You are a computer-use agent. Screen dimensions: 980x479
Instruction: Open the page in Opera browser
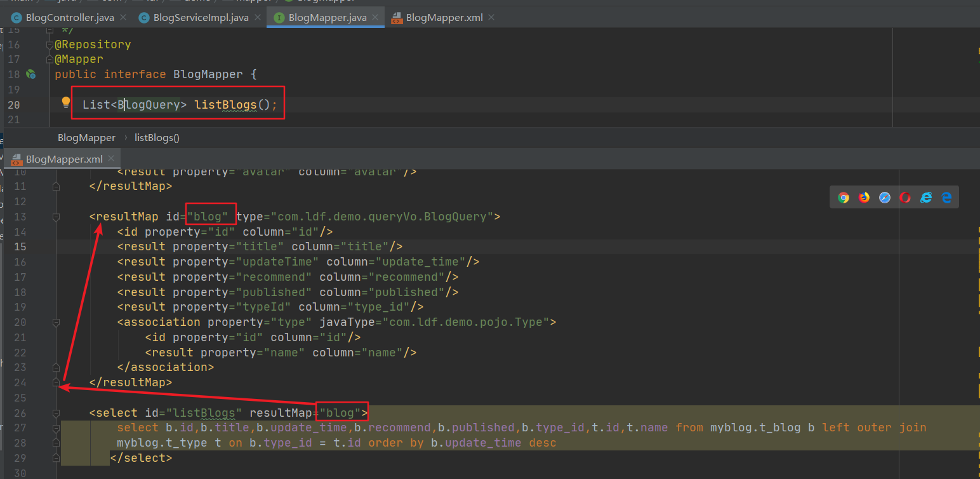pos(905,198)
